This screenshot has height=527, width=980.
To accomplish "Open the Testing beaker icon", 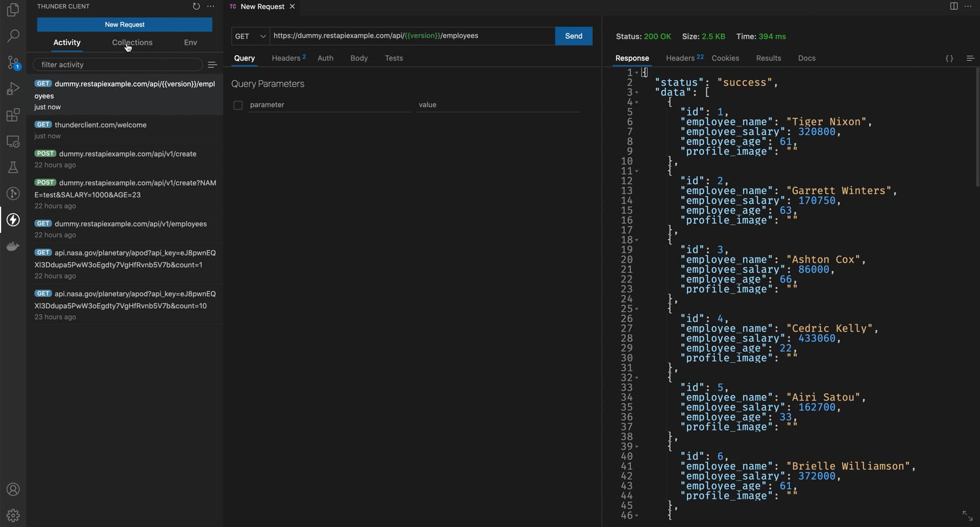I will pyautogui.click(x=13, y=167).
